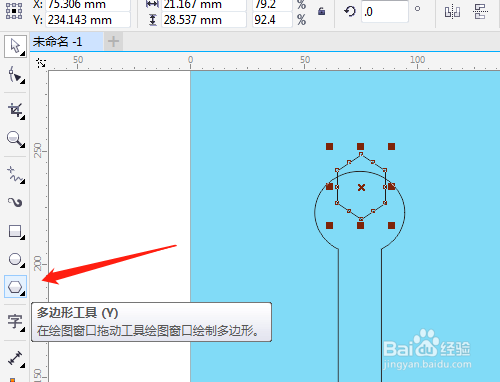
Task: Edit the X position field
Action: (88, 5)
